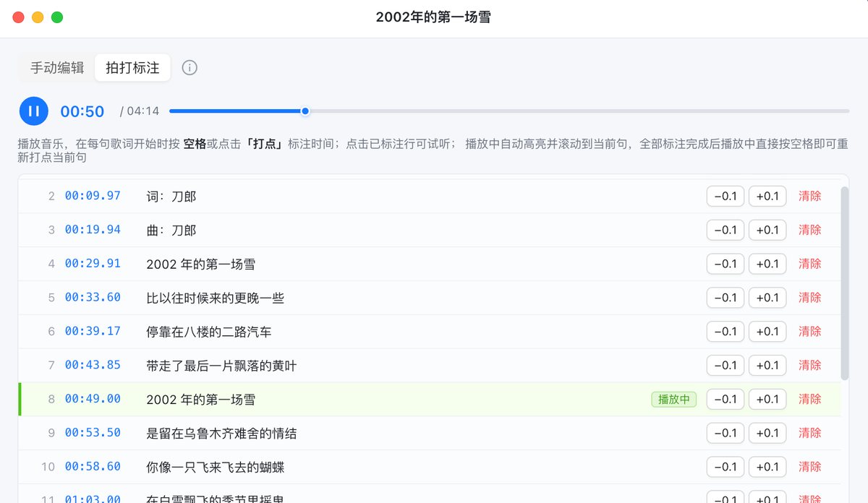Image resolution: width=868 pixels, height=503 pixels.
Task: Clear timestamp of 词：刀郎 row
Action: 810,196
